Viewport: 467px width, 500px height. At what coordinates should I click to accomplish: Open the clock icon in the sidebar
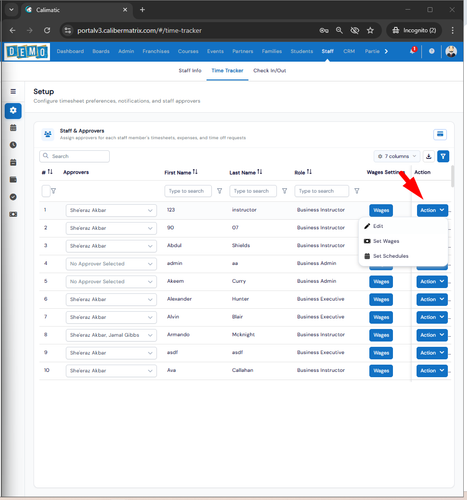tap(13, 145)
